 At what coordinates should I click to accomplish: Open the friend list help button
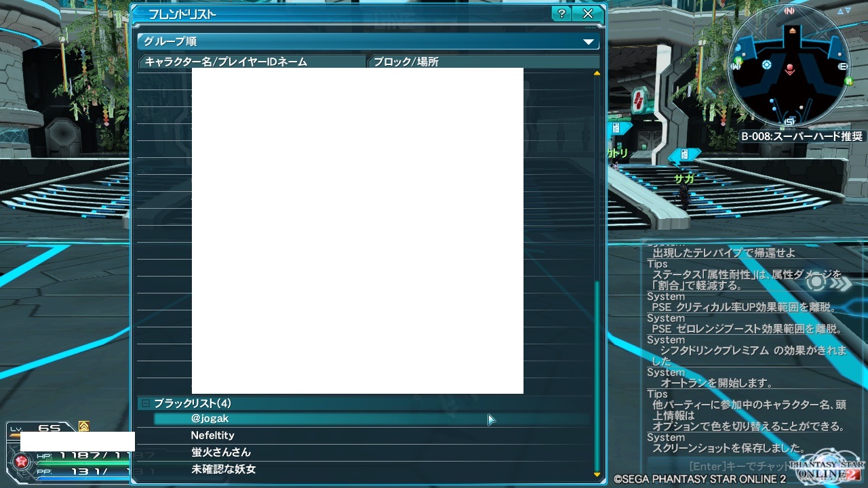tap(561, 14)
